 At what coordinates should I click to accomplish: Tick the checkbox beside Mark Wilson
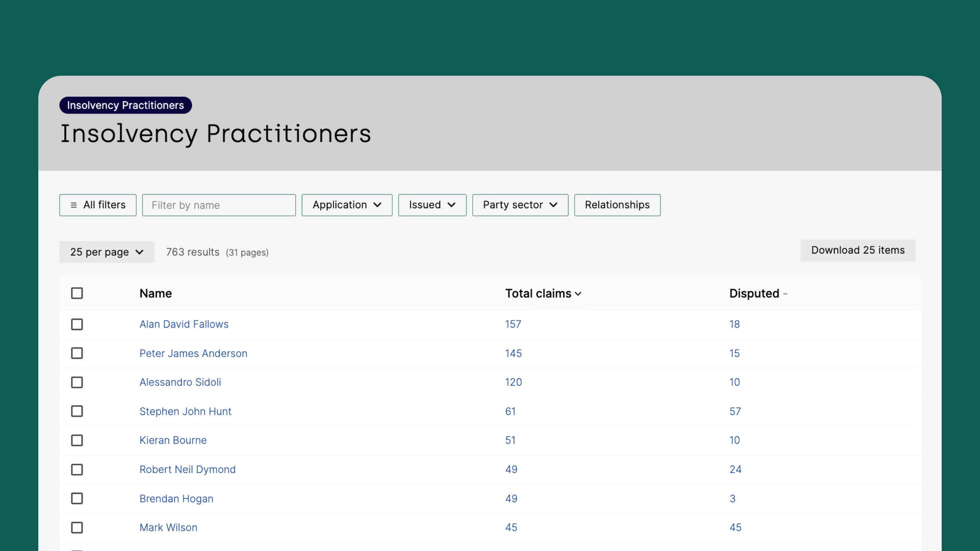77,527
